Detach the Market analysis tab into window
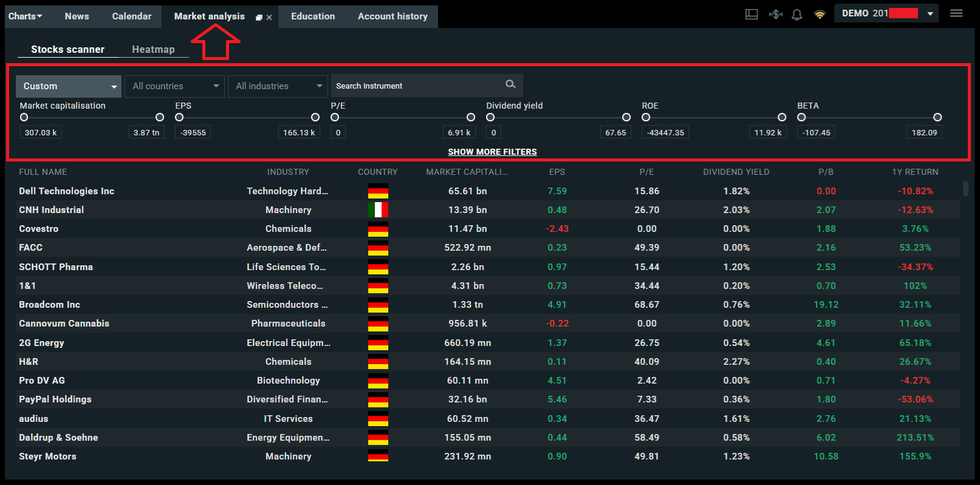 (259, 18)
